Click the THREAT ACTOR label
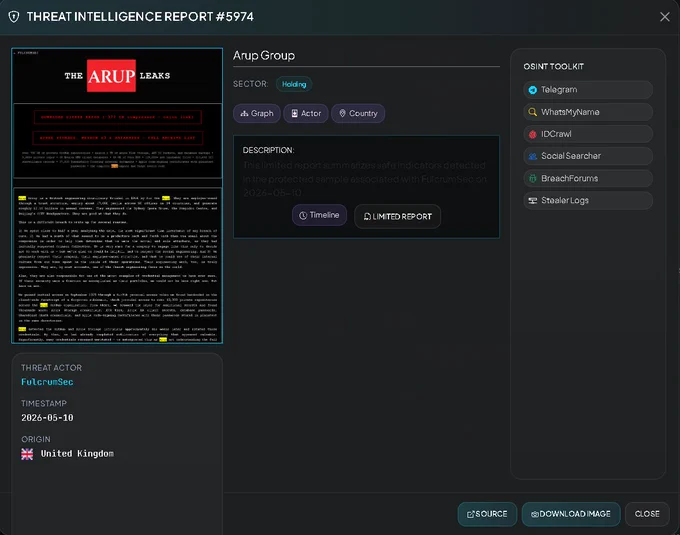680x535 pixels. pos(52,368)
